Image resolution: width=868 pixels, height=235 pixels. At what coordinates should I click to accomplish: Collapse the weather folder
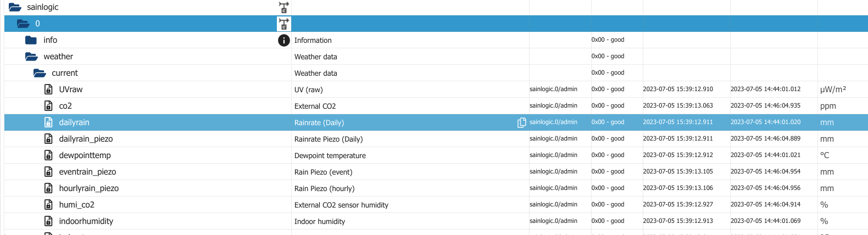[31, 57]
